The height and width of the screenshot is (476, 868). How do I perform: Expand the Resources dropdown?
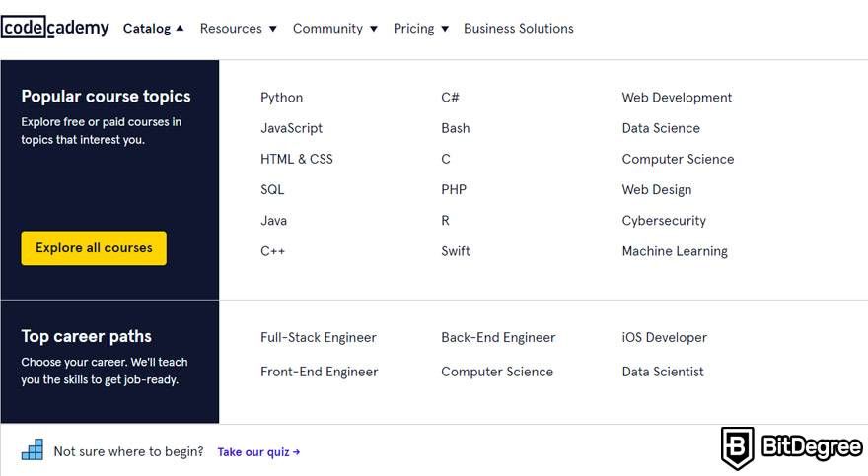point(238,29)
